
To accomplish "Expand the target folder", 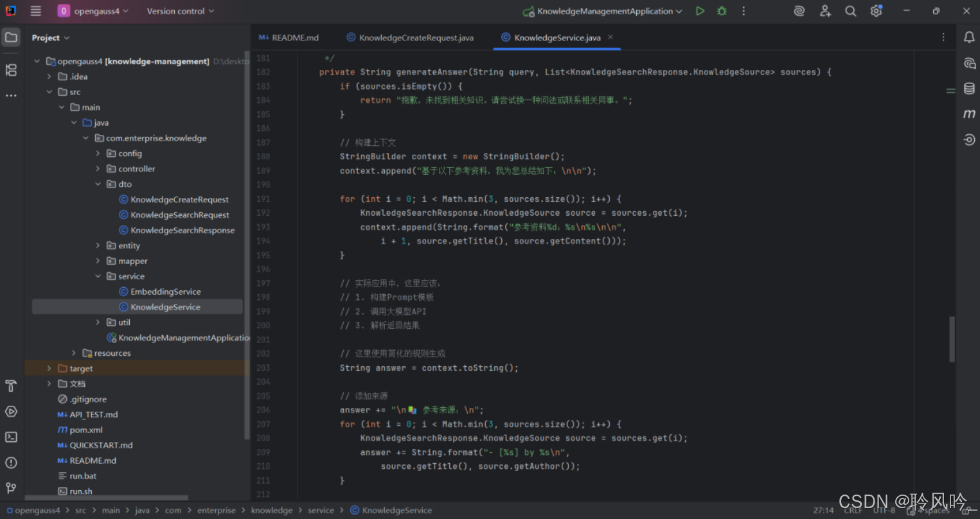I will click(x=49, y=369).
